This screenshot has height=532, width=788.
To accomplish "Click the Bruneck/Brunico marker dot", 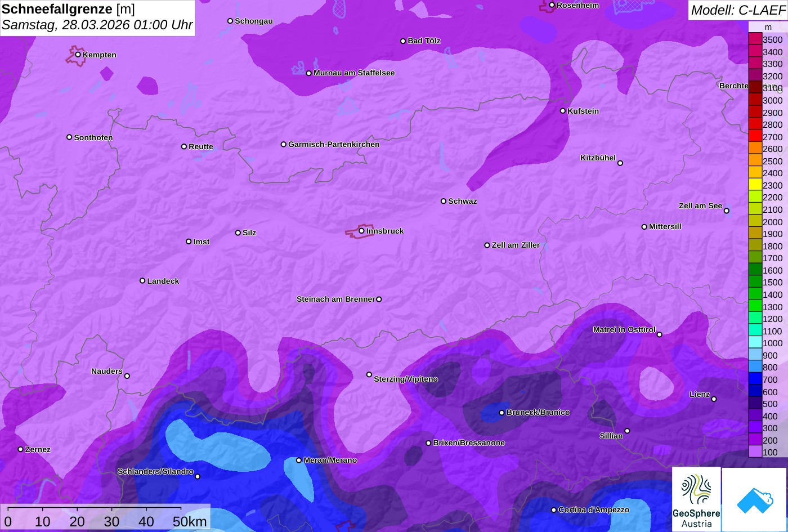I will (502, 413).
